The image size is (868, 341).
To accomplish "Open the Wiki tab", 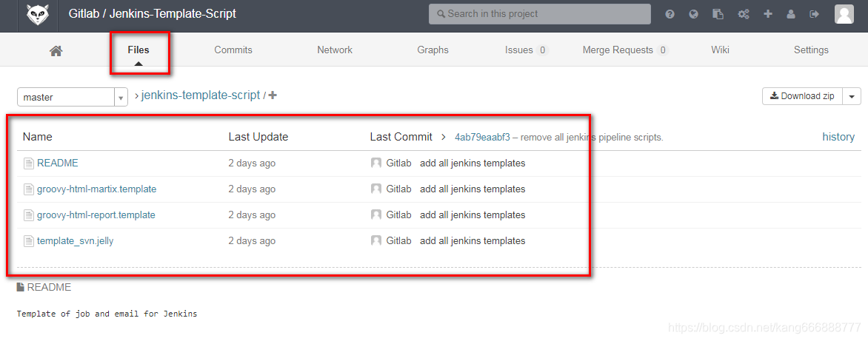I will (x=720, y=50).
